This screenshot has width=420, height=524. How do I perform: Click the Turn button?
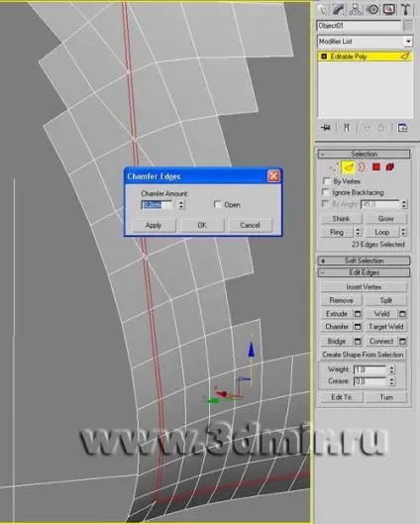(386, 397)
